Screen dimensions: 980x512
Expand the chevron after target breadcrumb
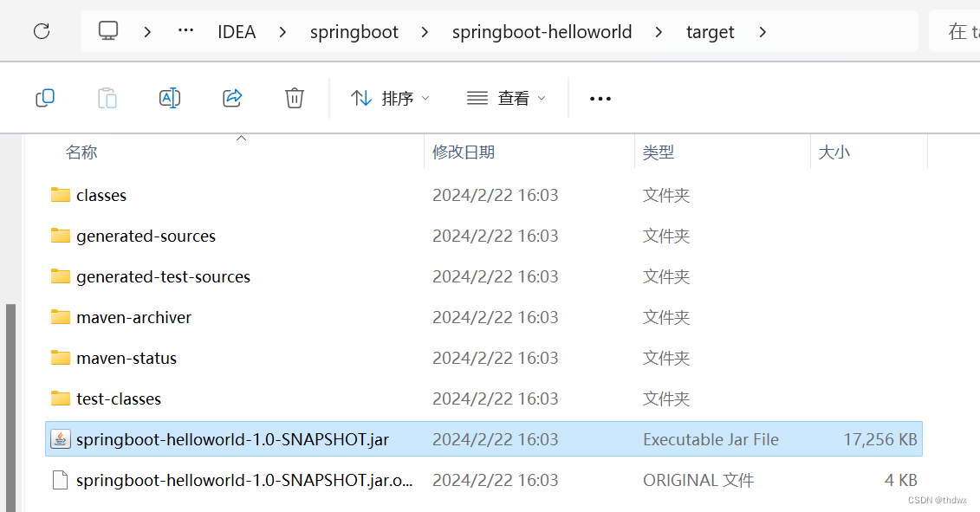click(x=763, y=32)
